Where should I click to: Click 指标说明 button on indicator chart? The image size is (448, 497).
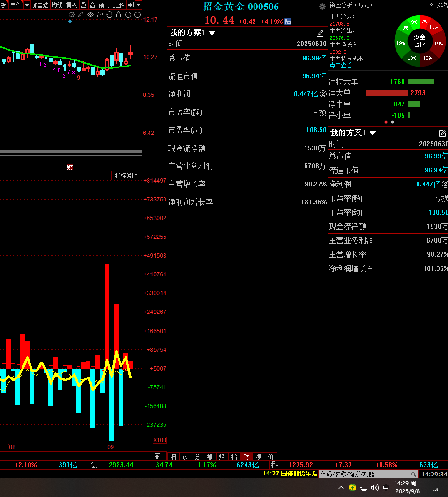pos(126,176)
